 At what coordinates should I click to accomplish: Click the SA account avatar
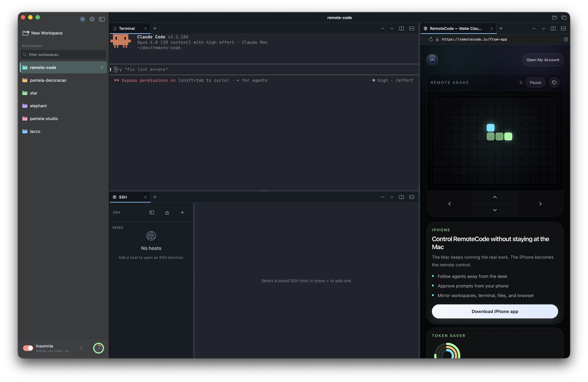[82, 19]
